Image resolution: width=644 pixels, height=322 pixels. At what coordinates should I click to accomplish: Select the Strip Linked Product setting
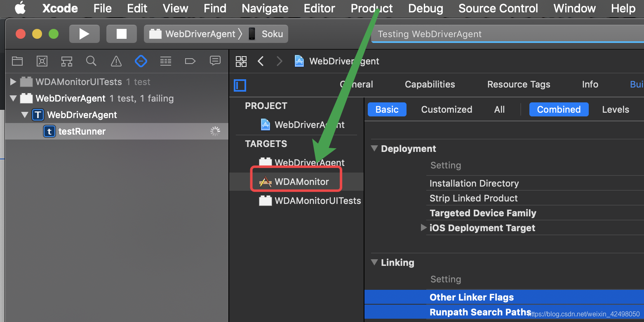(x=473, y=198)
